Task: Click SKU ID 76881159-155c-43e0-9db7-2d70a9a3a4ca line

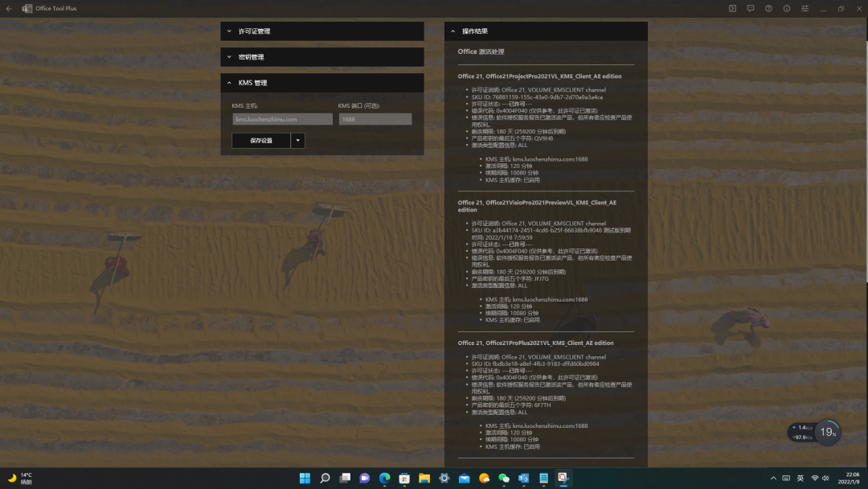Action: [537, 97]
